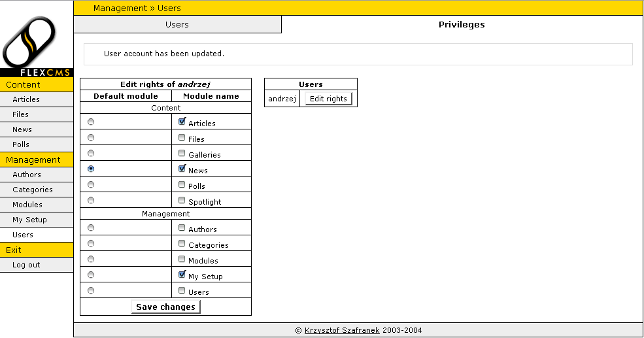Switch to the Privileges tab
The image size is (644, 338).
(x=462, y=25)
